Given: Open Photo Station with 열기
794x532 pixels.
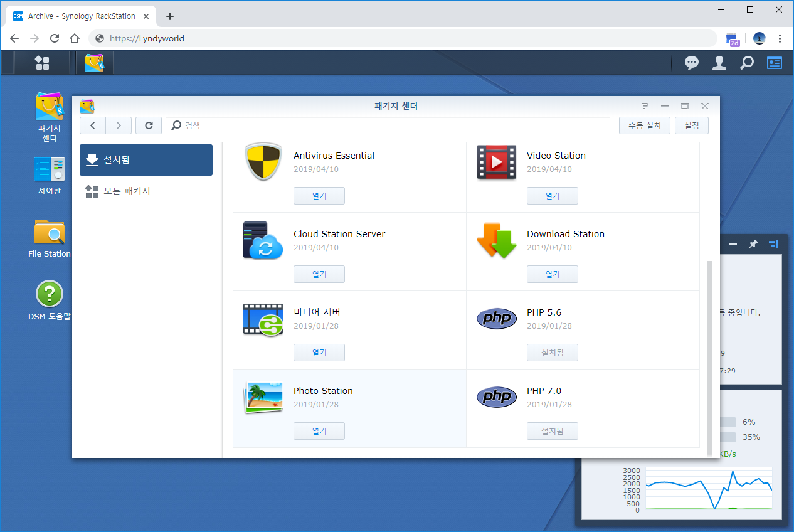Looking at the screenshot, I should (319, 431).
